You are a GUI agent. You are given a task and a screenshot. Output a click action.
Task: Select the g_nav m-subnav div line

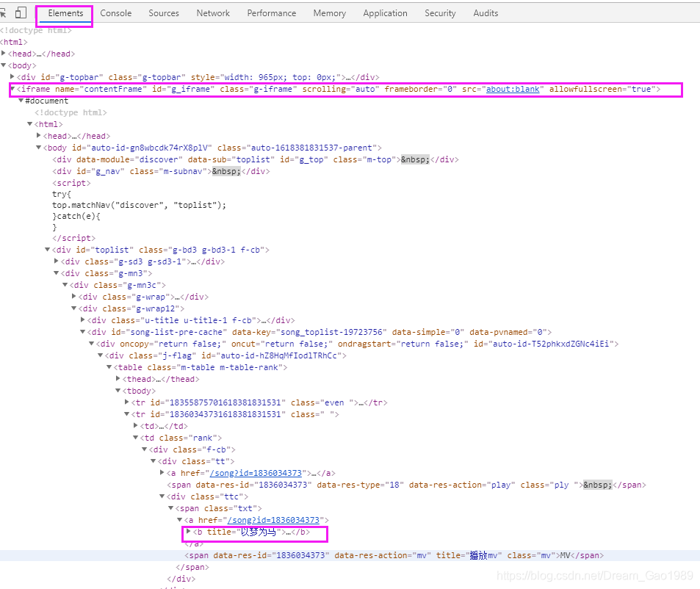[x=161, y=171]
